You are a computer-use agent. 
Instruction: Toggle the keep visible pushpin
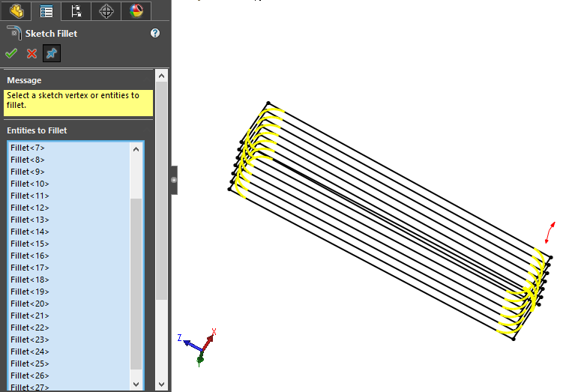pyautogui.click(x=52, y=53)
